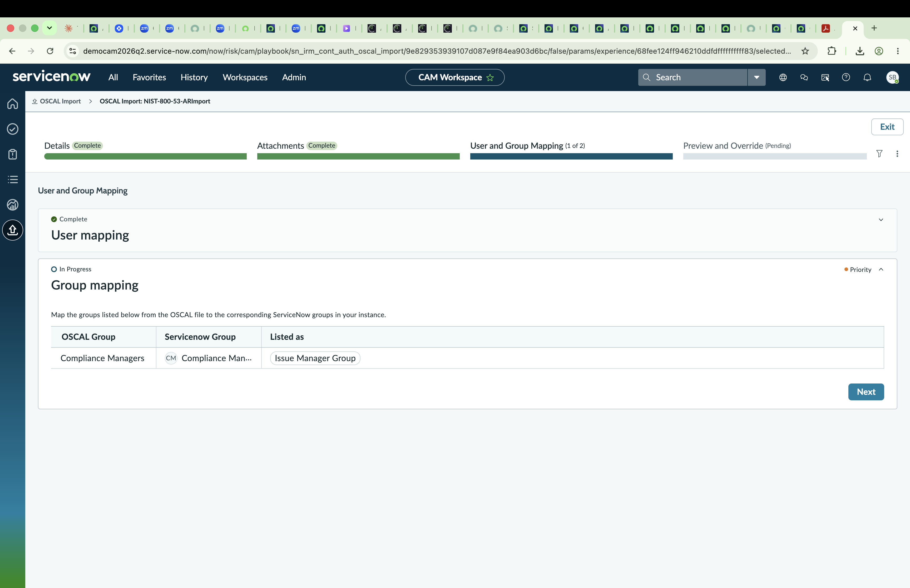Open the search scope dropdown arrow
910x588 pixels.
point(756,77)
